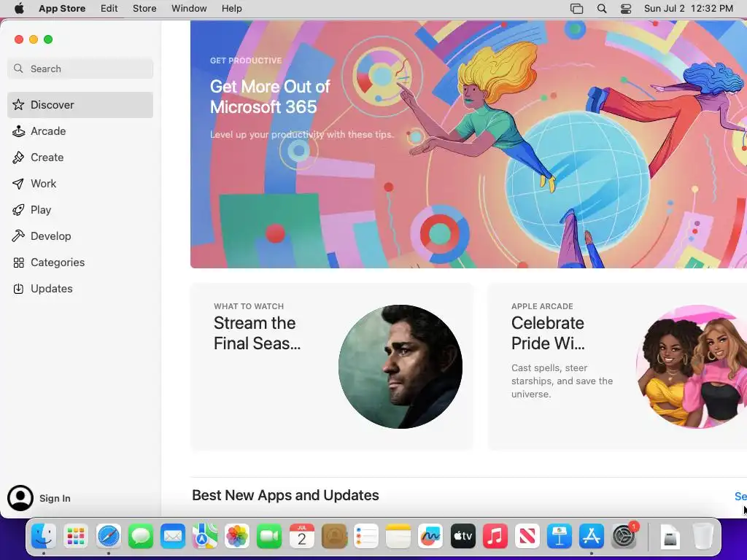Open News from the Dock
The width and height of the screenshot is (747, 560).
pyautogui.click(x=527, y=537)
